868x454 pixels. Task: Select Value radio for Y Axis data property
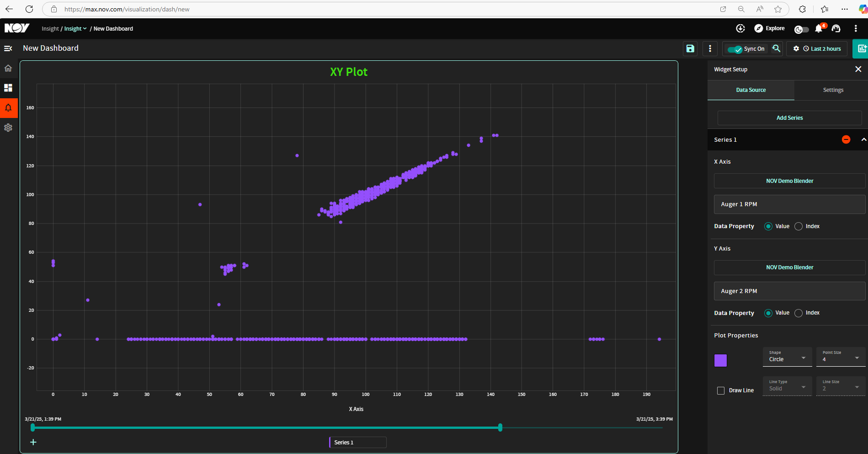[768, 313]
